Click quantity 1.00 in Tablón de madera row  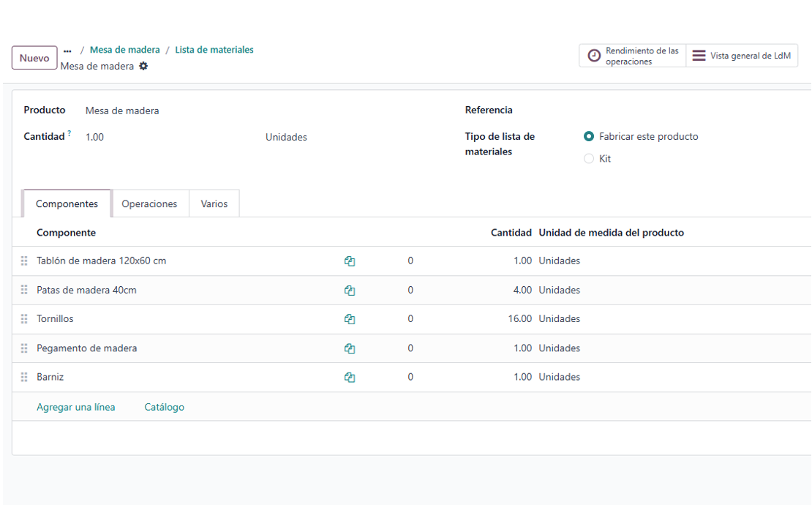[x=522, y=261]
